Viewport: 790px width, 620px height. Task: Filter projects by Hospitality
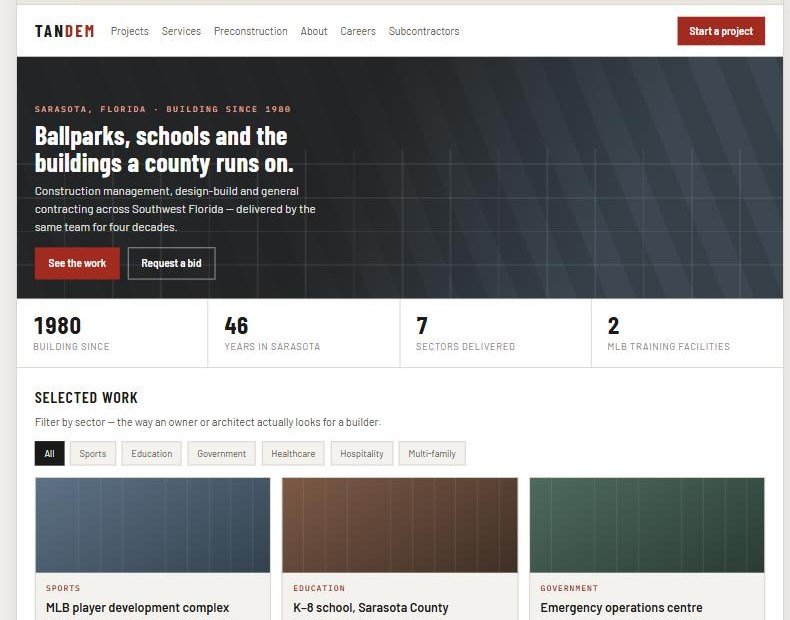tap(362, 454)
